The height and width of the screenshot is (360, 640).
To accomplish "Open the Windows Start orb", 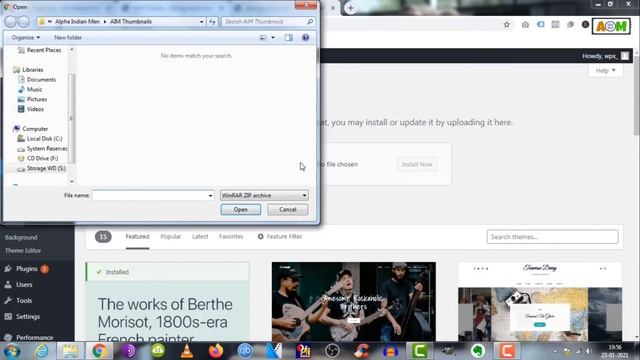I will pos(12,351).
